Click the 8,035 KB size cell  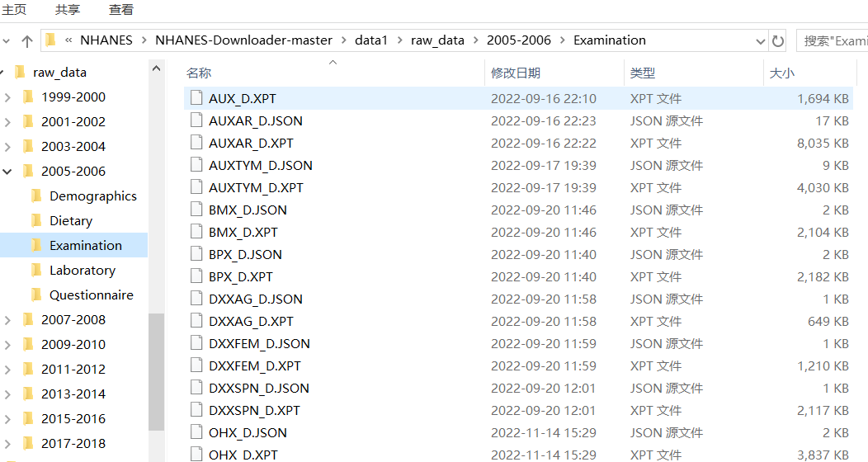click(823, 144)
